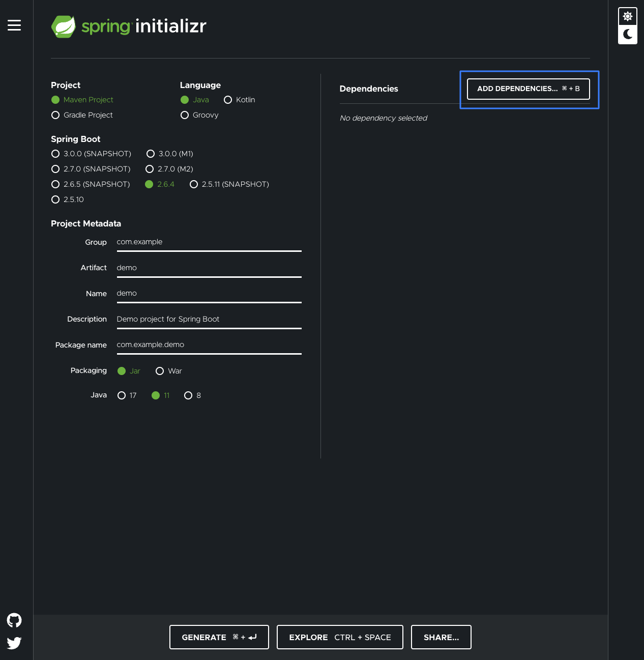Click the 'No dependency selected' text

[x=384, y=118]
